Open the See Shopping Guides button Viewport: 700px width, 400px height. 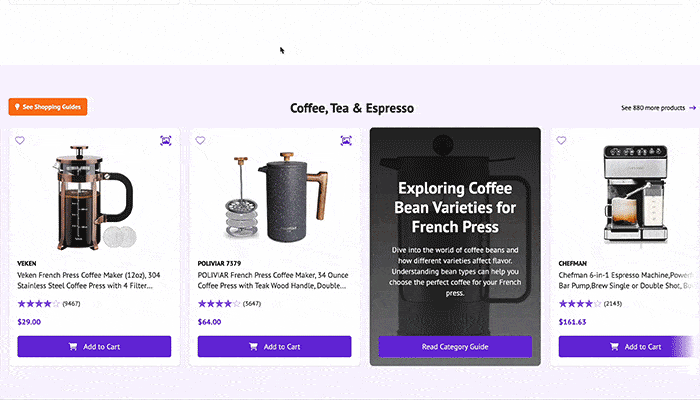point(48,107)
